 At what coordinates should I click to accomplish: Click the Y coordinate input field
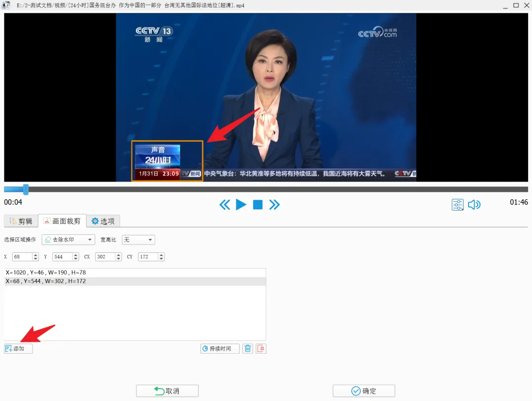(x=63, y=257)
